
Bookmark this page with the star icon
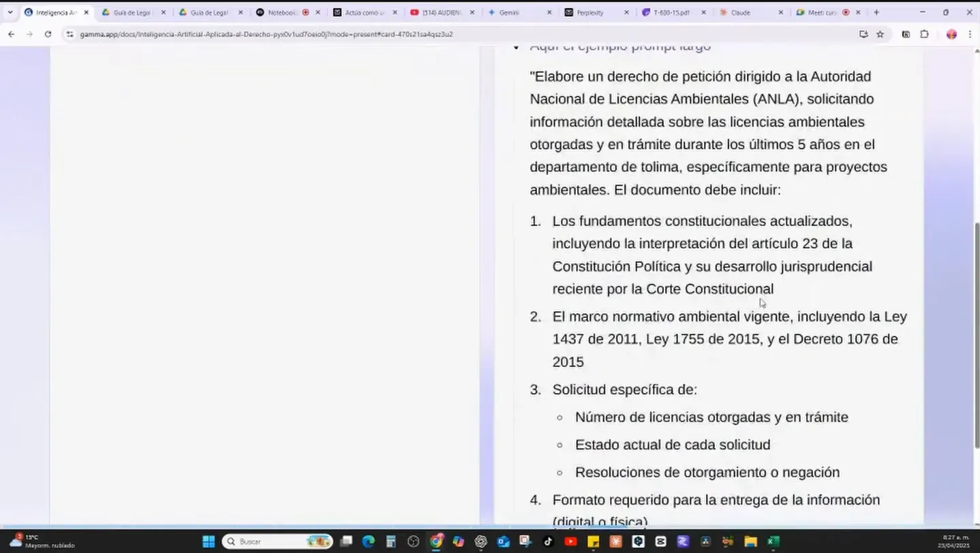(x=880, y=34)
